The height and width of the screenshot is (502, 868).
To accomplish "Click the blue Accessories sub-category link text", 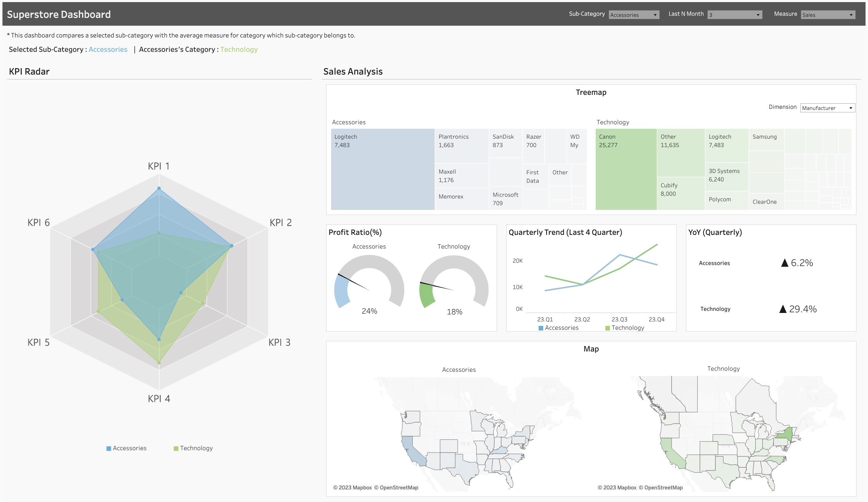I will coord(108,49).
